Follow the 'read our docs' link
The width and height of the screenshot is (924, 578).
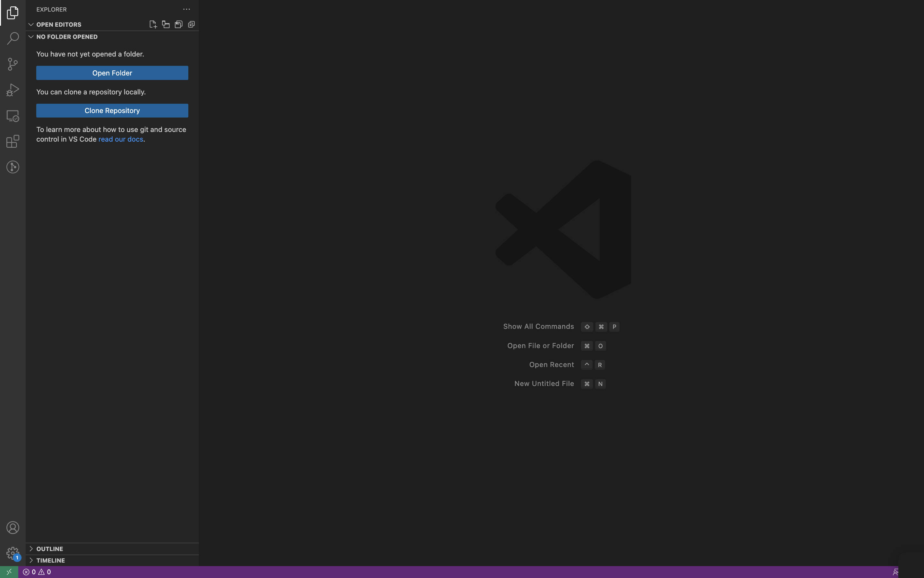coord(121,139)
